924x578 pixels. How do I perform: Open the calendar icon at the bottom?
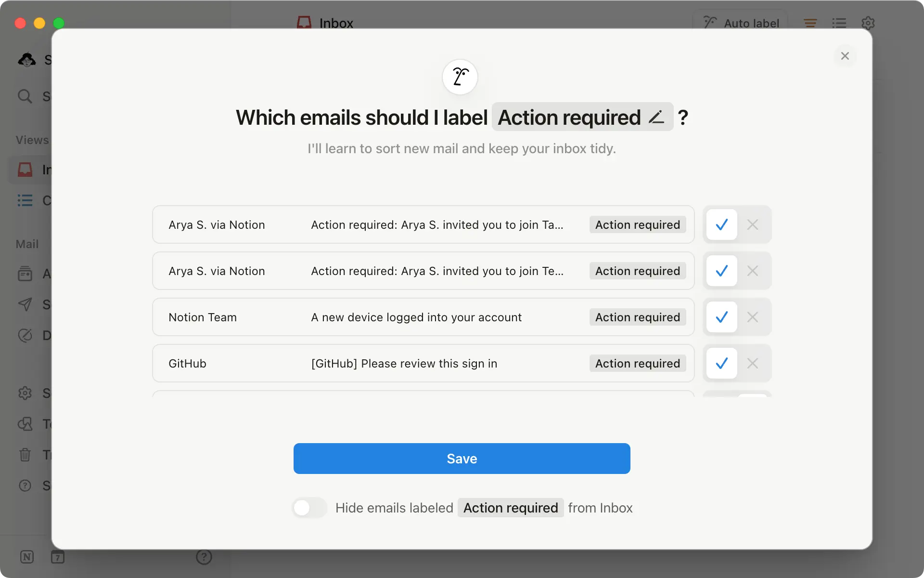coord(58,557)
